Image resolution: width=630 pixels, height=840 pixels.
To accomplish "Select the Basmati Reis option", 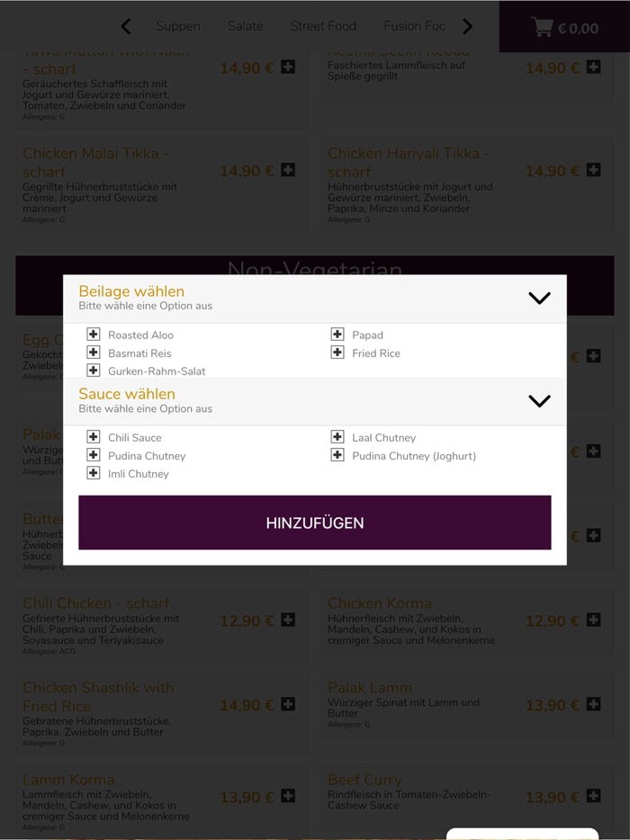I will 94,353.
